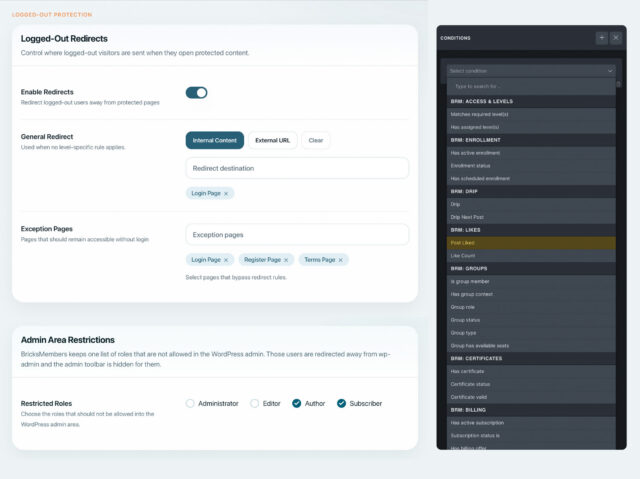Click the Redirect destination input field
The height and width of the screenshot is (479, 640).
pyautogui.click(x=297, y=168)
